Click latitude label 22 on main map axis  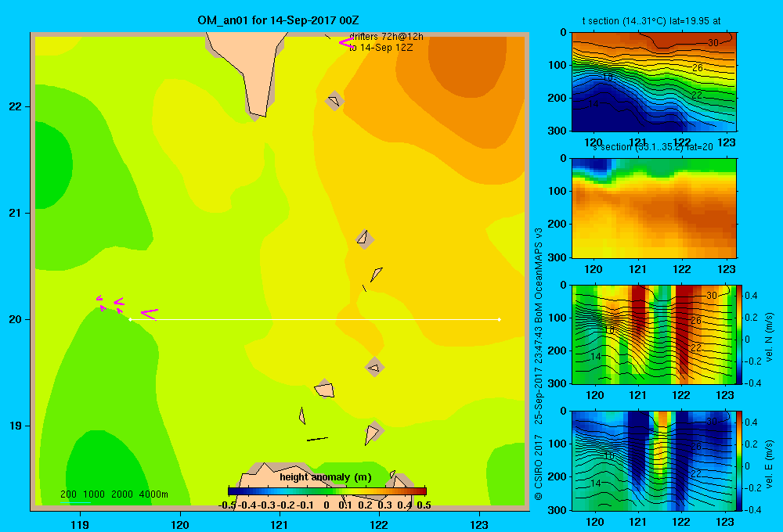[16, 107]
